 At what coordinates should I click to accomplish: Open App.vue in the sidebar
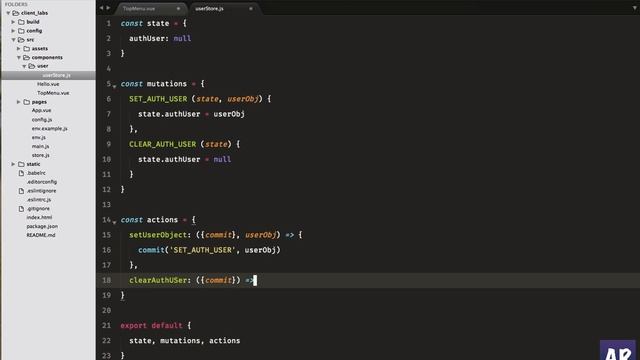tap(42, 111)
